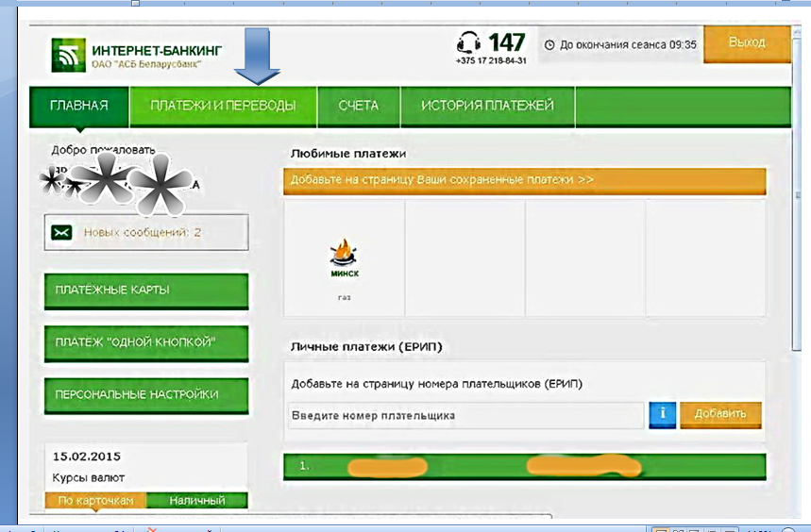
Task: Open messages via the envelope icon
Action: 63,232
